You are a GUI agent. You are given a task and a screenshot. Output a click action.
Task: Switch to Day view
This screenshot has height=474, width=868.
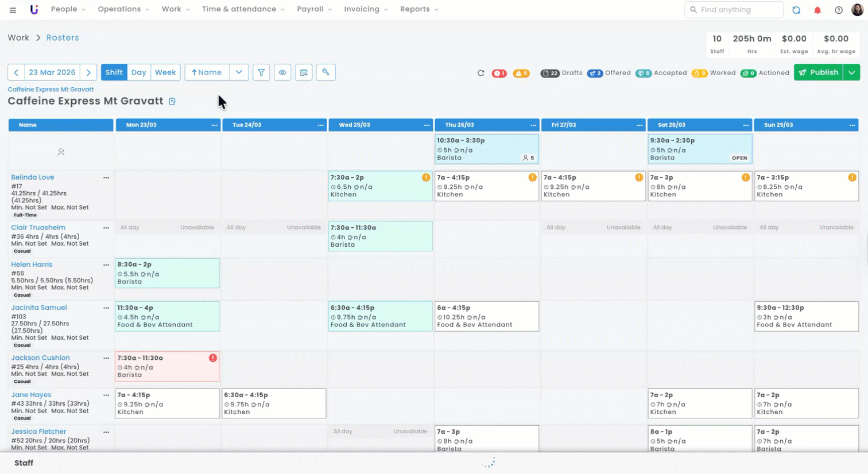click(138, 72)
